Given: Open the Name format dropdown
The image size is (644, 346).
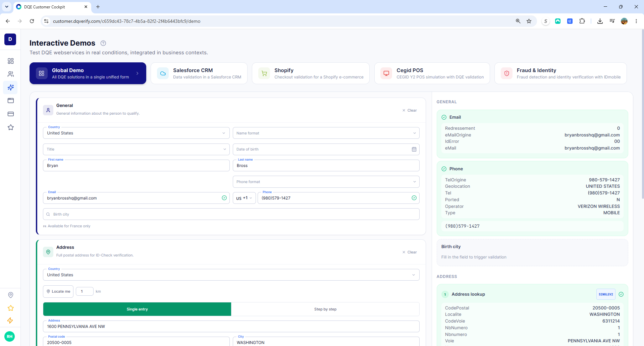Looking at the screenshot, I should [x=326, y=133].
